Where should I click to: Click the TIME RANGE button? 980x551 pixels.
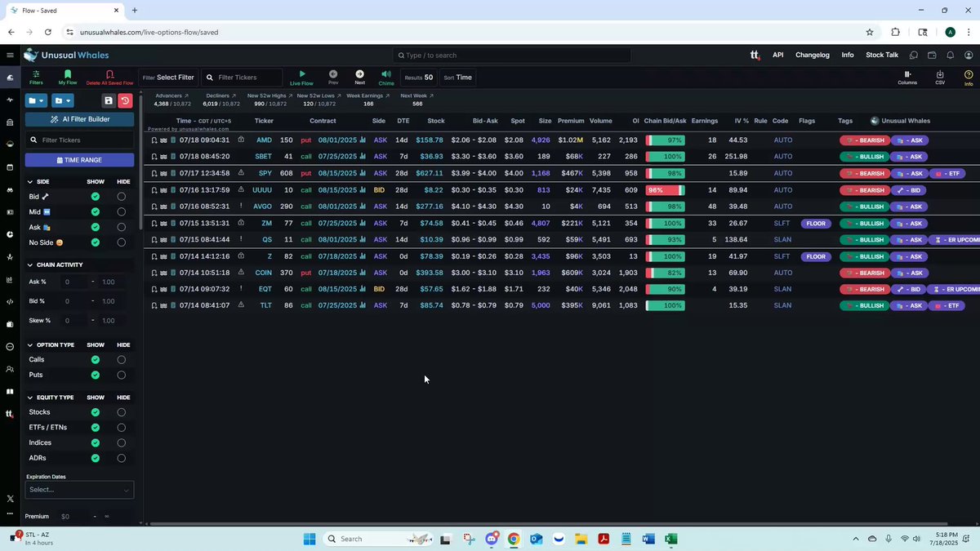click(79, 160)
